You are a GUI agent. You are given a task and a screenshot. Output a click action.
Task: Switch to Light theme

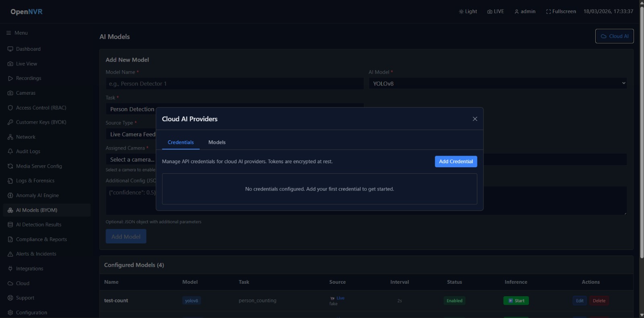pos(468,12)
